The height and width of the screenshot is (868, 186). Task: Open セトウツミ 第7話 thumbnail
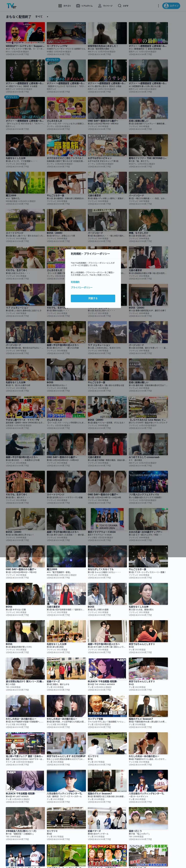point(107,743)
